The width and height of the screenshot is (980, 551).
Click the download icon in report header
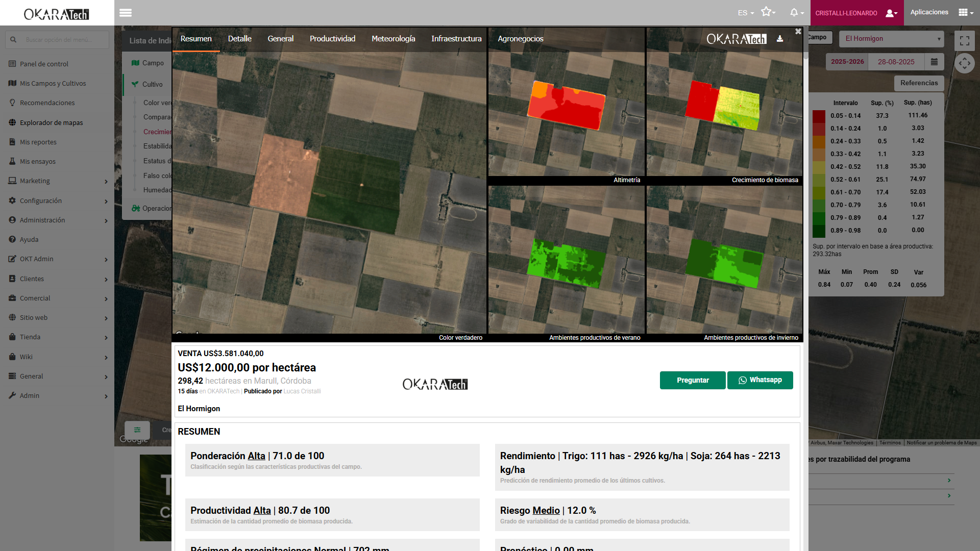[780, 39]
